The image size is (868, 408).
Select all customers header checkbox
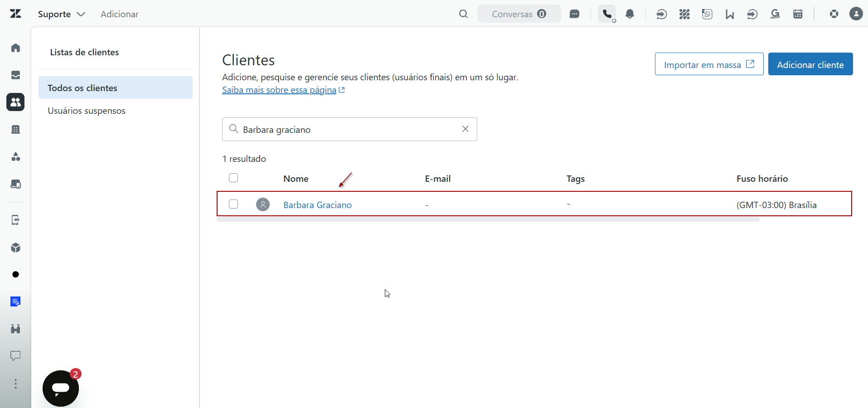point(233,178)
